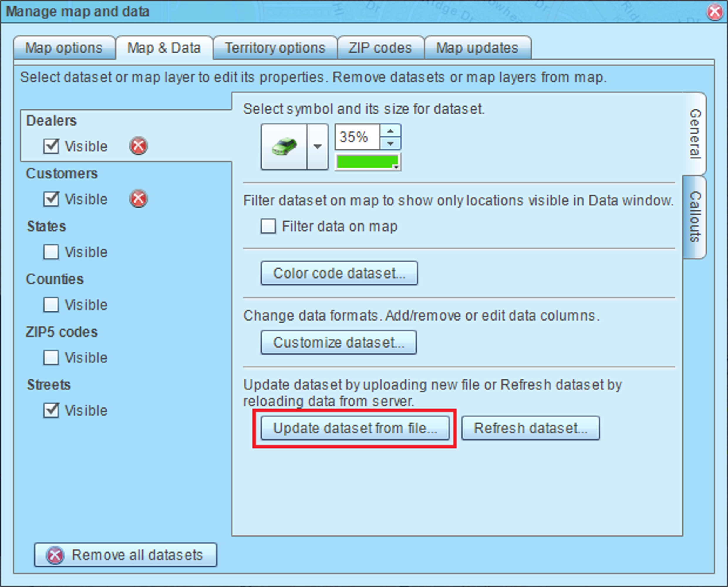Remove the Dealers dataset with red X
Viewport: 728px width, 587px height.
[x=138, y=146]
